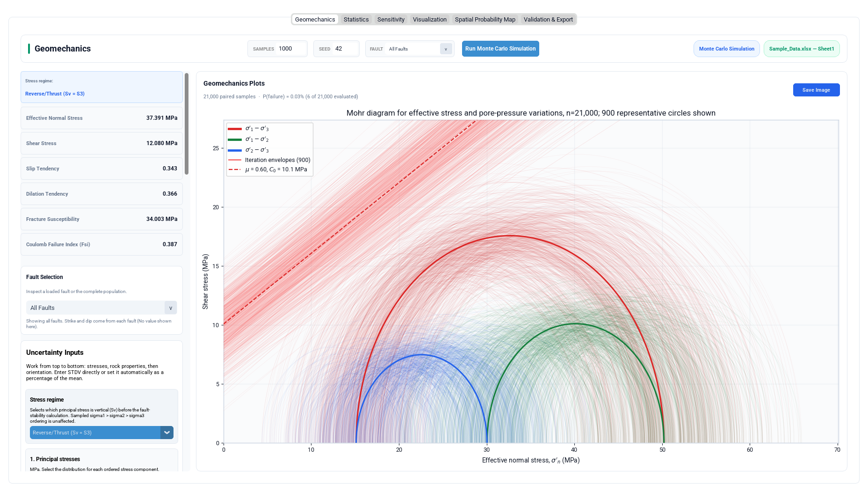The width and height of the screenshot is (868, 492).
Task: Click the Reverse/Thrust (Sv = S3) regime text
Action: [x=55, y=94]
